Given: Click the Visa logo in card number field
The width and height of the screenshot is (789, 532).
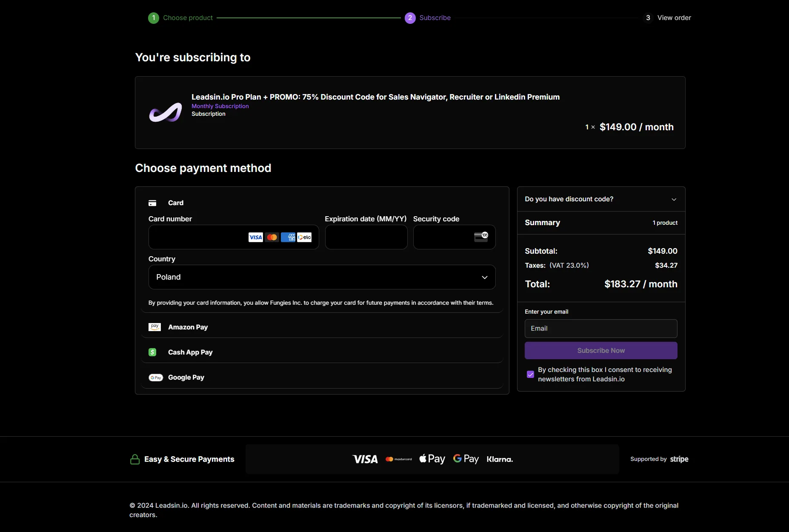Looking at the screenshot, I should click(256, 237).
